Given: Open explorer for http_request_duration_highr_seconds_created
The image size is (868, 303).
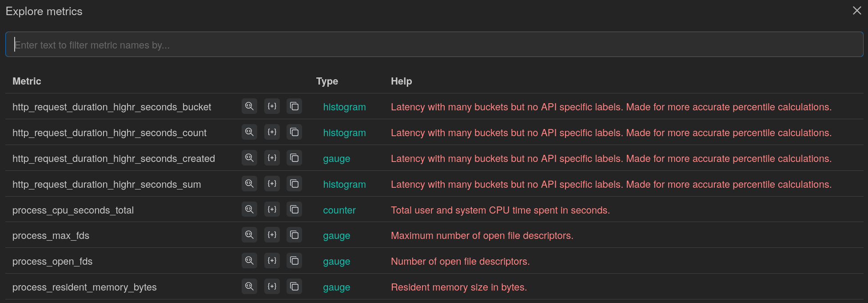Looking at the screenshot, I should pyautogui.click(x=249, y=158).
